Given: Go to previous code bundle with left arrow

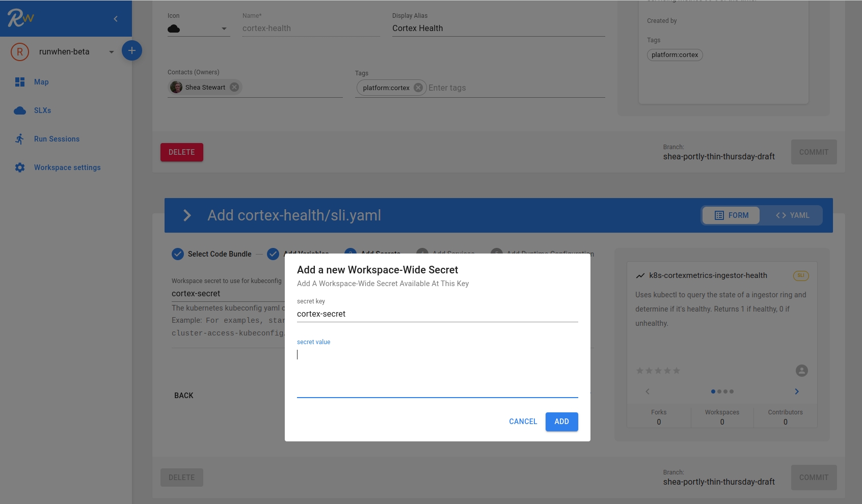Looking at the screenshot, I should [648, 391].
